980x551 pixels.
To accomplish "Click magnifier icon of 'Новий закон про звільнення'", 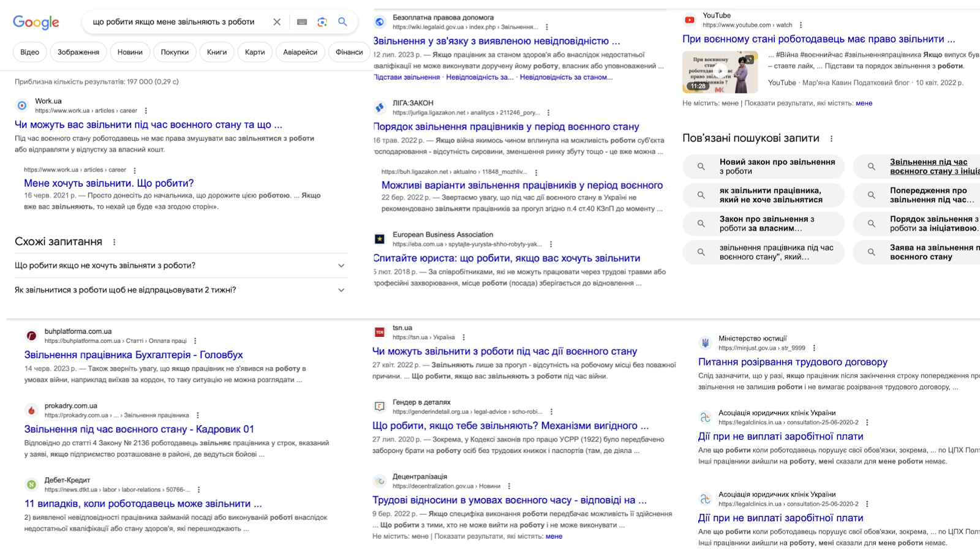I will click(701, 167).
